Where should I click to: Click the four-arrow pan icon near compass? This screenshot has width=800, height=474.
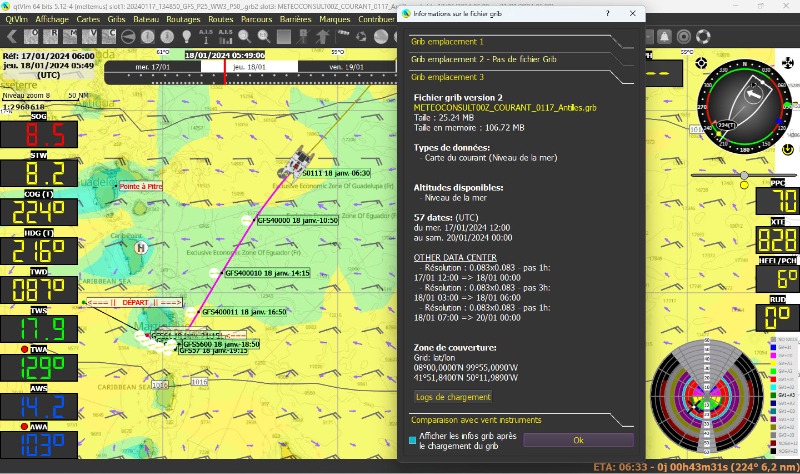click(788, 63)
